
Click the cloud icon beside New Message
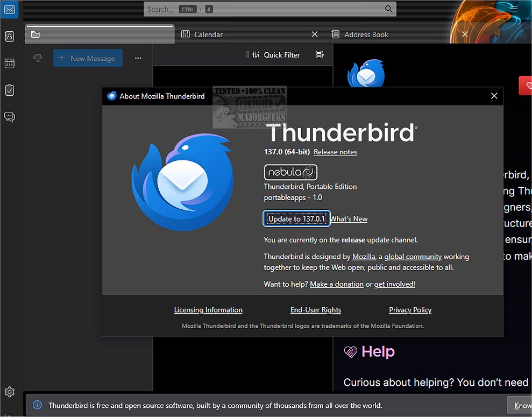pyautogui.click(x=38, y=58)
